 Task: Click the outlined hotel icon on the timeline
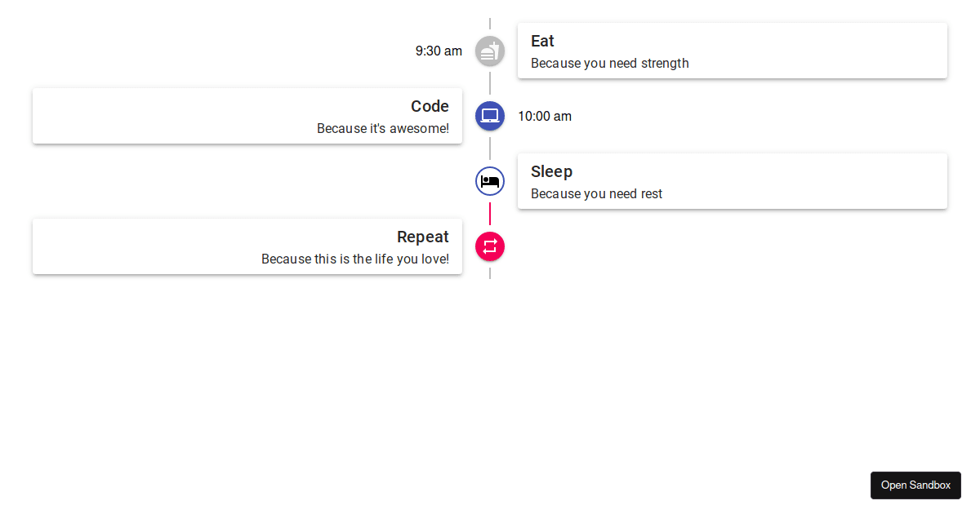[489, 180]
